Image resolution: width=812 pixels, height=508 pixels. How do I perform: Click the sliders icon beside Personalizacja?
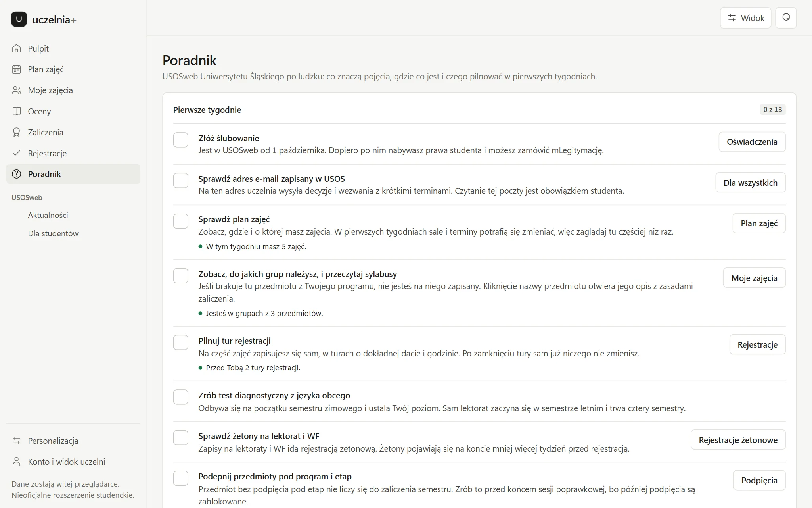tap(17, 441)
